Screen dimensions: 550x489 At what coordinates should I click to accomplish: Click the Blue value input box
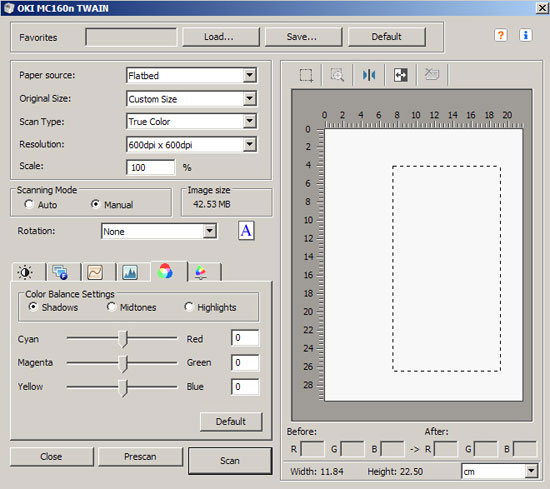(x=245, y=387)
